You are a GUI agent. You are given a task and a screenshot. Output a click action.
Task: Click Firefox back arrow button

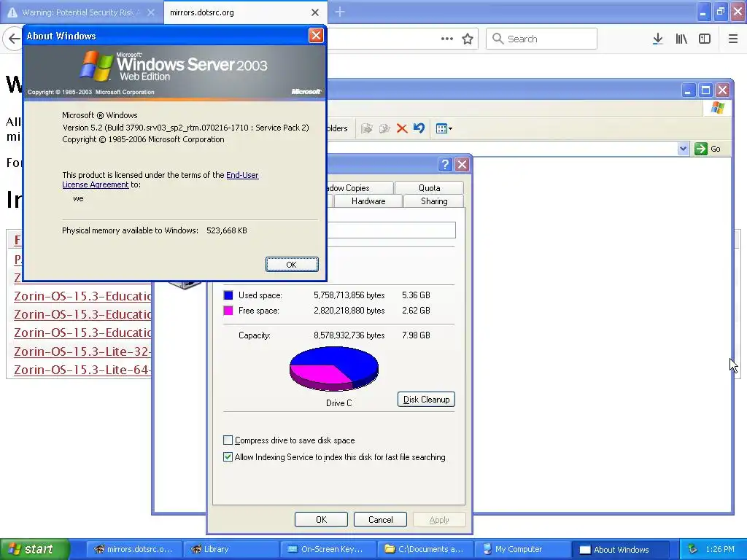pyautogui.click(x=13, y=39)
